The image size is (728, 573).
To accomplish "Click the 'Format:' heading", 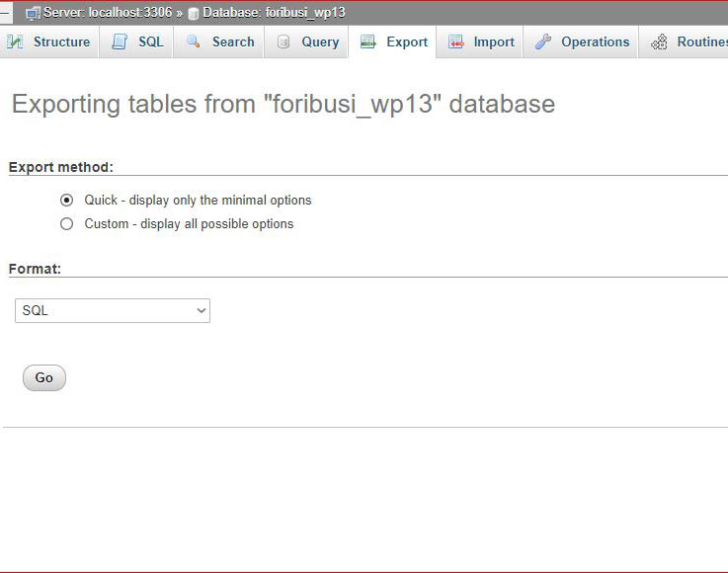I will pyautogui.click(x=35, y=269).
